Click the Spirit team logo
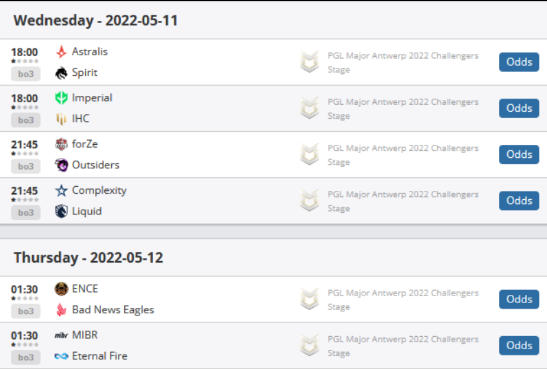This screenshot has height=369, width=547. click(x=61, y=73)
